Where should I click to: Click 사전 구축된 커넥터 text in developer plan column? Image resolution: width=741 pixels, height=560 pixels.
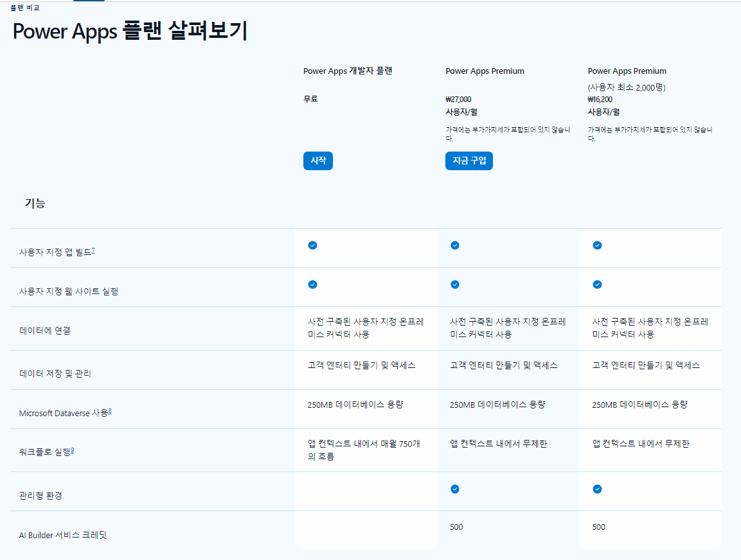click(366, 328)
